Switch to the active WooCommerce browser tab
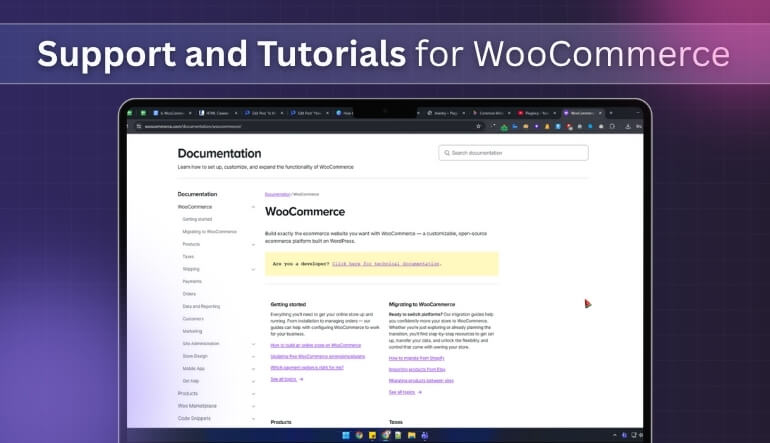The width and height of the screenshot is (770, 443). [581, 113]
